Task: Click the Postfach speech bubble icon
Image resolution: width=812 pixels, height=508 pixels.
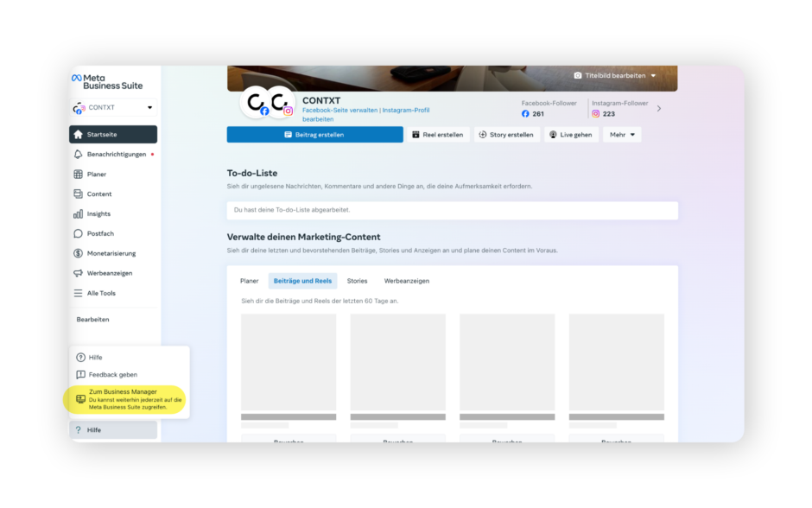Action: pos(79,233)
